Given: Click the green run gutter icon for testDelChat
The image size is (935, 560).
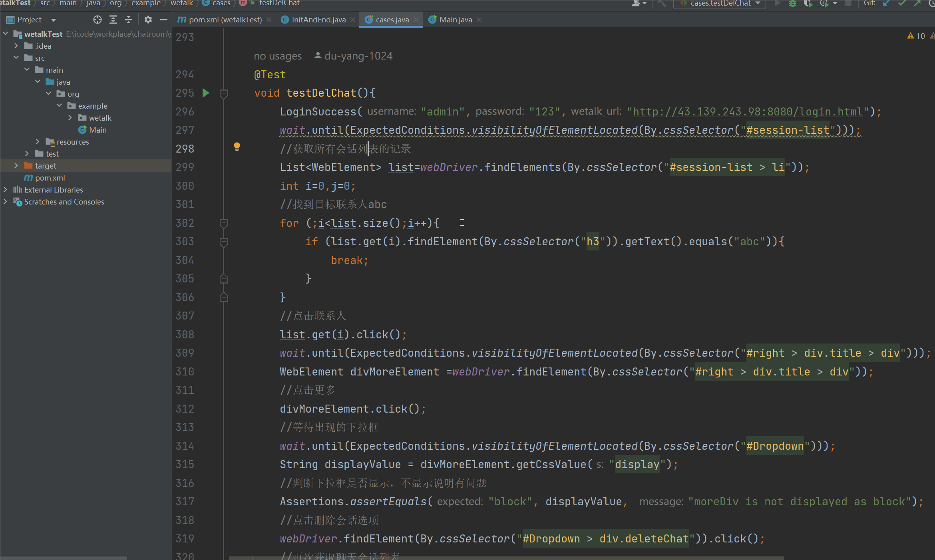Looking at the screenshot, I should [x=206, y=93].
